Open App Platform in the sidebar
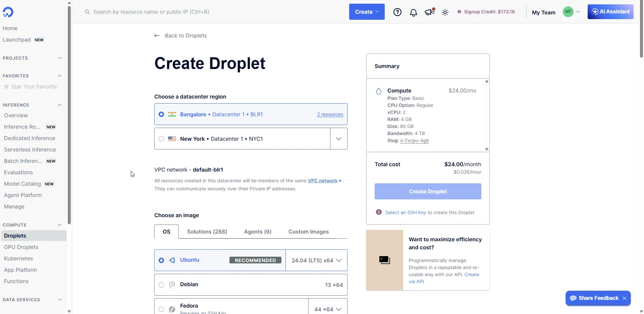Image resolution: width=644 pixels, height=314 pixels. click(20, 270)
